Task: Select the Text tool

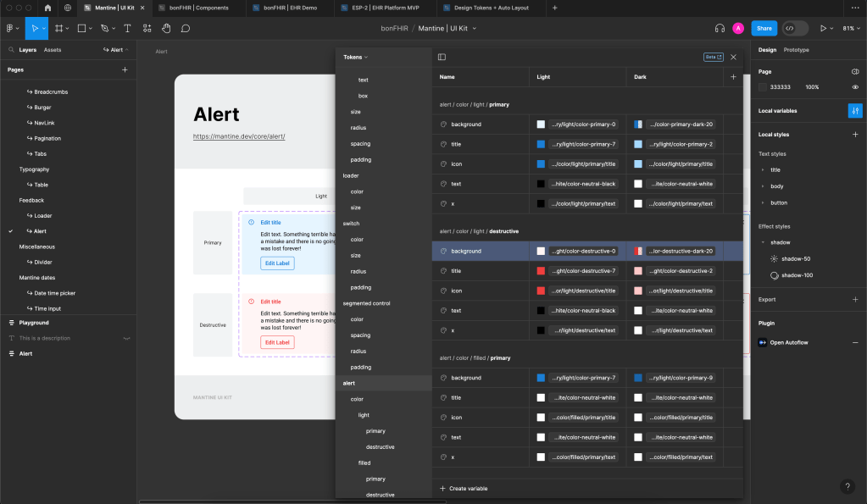Action: [127, 28]
